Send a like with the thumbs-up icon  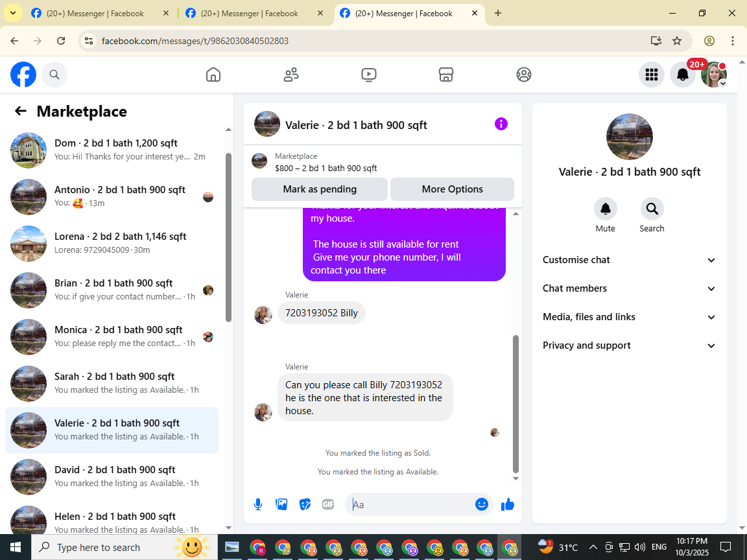coord(508,504)
